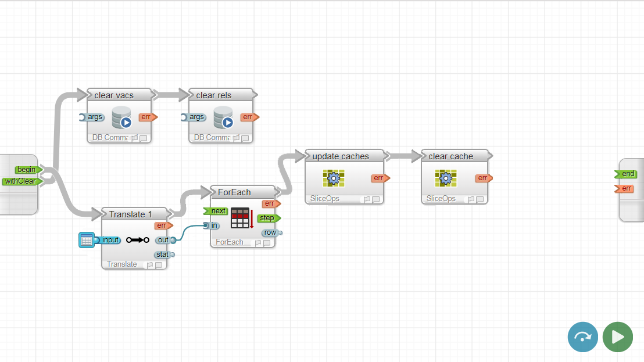Select the gear grid icon in update caches
This screenshot has height=362, width=644.
click(333, 178)
